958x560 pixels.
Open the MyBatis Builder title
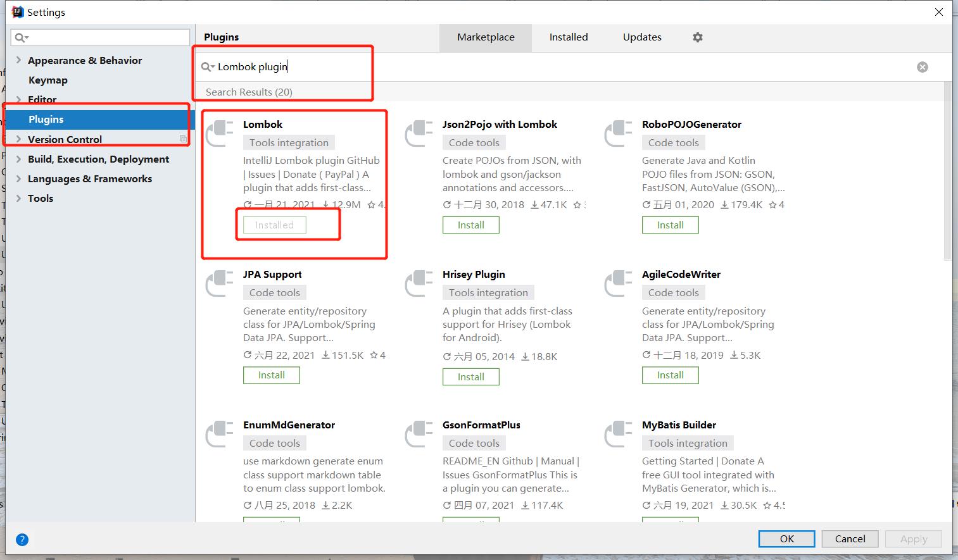point(679,425)
